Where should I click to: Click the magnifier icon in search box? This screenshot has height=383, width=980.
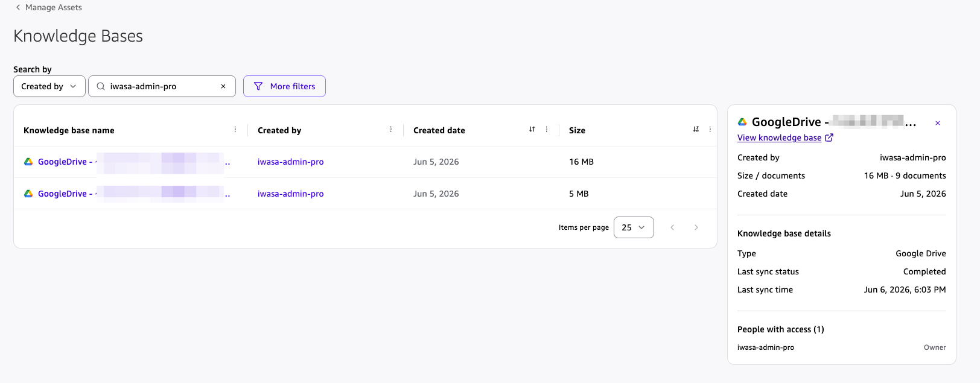point(101,86)
